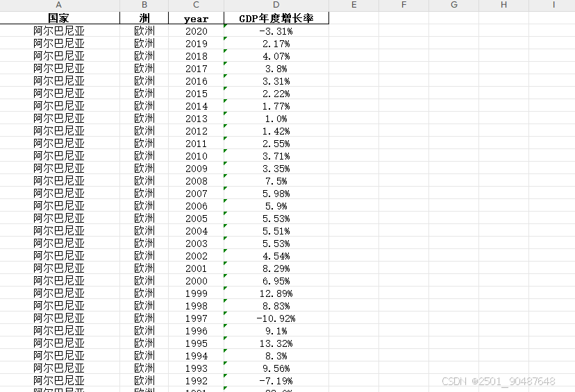This screenshot has height=392, width=575.
Task: Select the cell with year 2014
Action: (x=197, y=106)
